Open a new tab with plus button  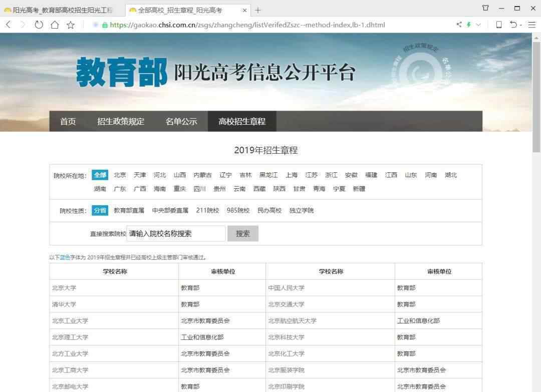(x=258, y=11)
